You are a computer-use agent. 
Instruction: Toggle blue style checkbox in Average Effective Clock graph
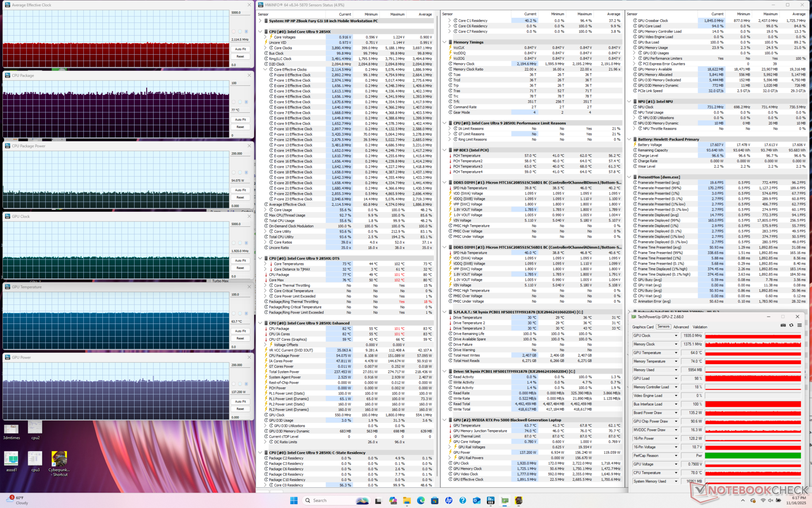[x=246, y=31]
